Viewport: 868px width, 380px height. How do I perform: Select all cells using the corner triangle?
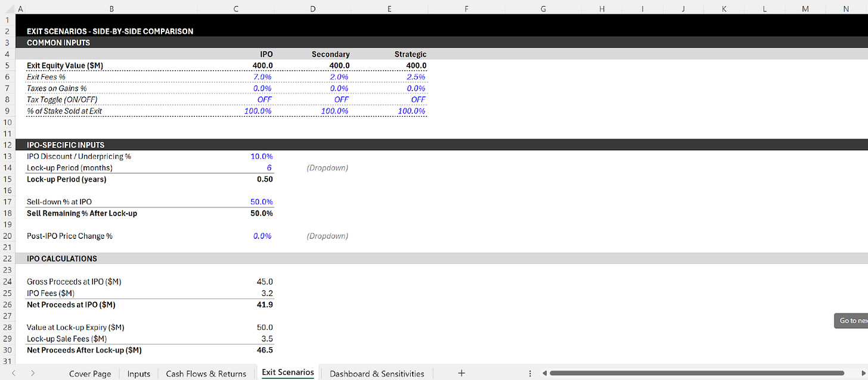pyautogui.click(x=8, y=8)
